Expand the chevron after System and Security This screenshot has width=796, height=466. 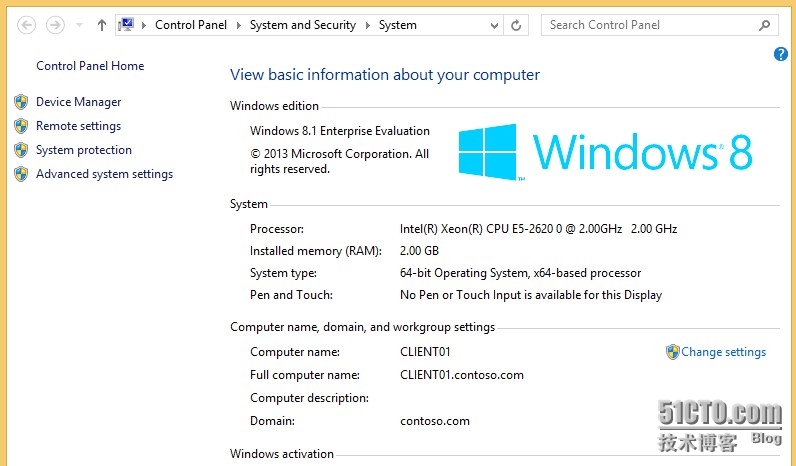[368, 25]
